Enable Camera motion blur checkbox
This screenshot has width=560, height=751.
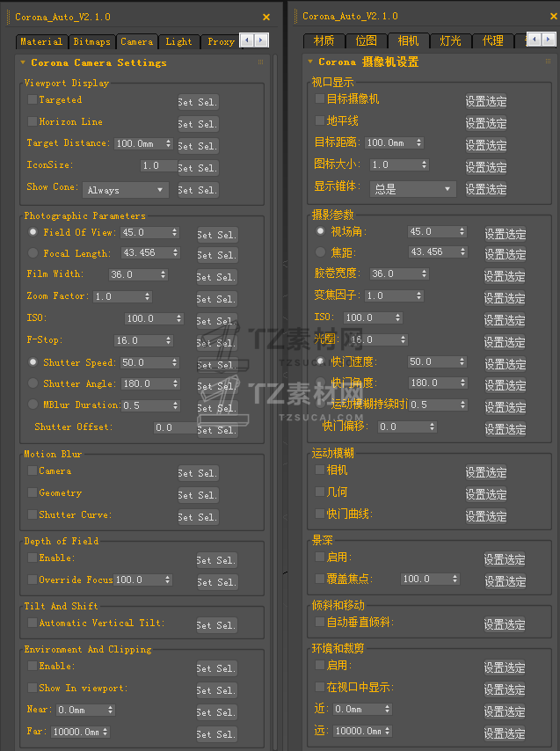point(33,470)
